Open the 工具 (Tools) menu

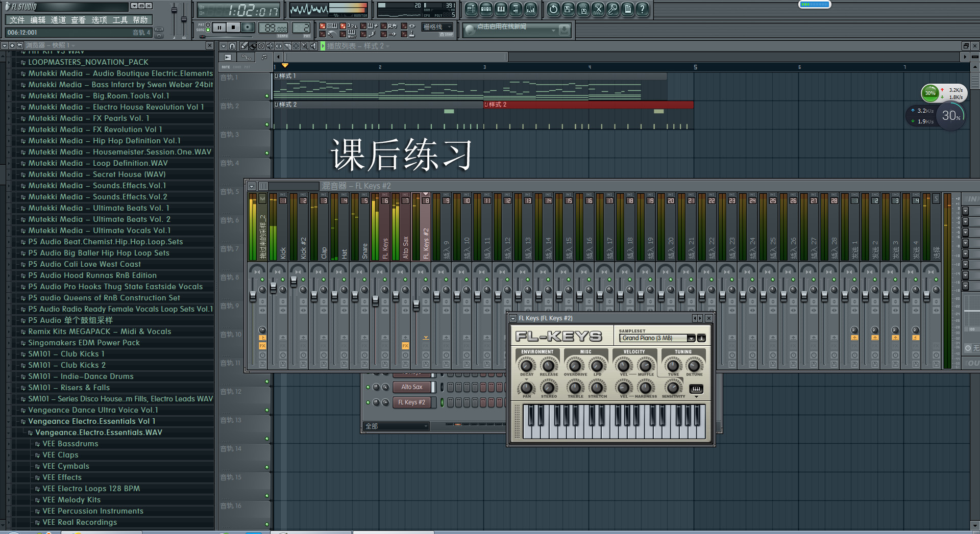click(120, 20)
